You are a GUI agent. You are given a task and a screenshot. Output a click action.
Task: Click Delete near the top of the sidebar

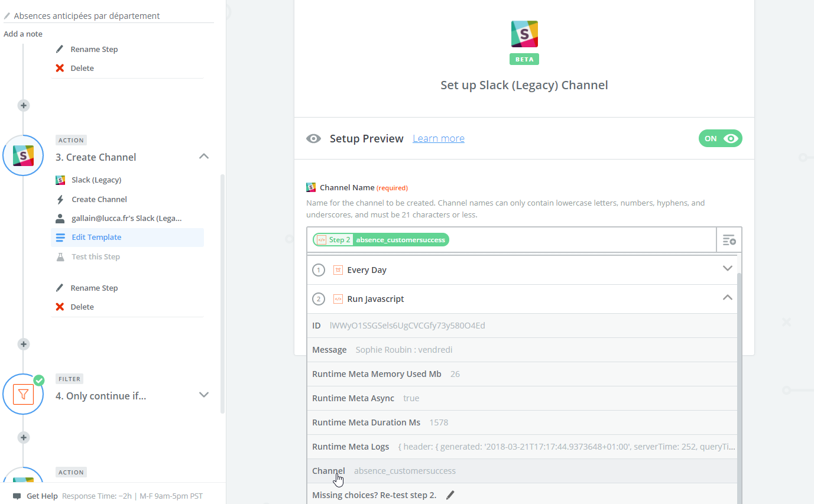tap(82, 69)
